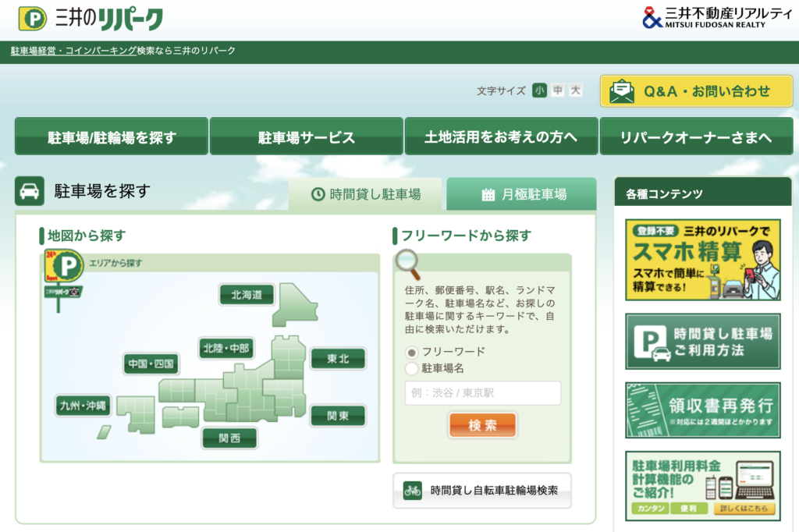The image size is (799, 532).
Task: Click the car icon beside 駐車場を探す
Action: coord(30,191)
